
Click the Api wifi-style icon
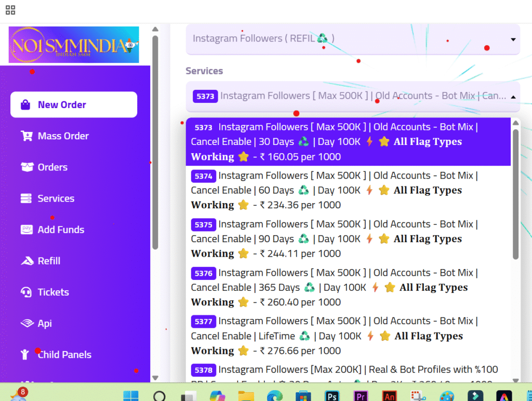point(26,323)
